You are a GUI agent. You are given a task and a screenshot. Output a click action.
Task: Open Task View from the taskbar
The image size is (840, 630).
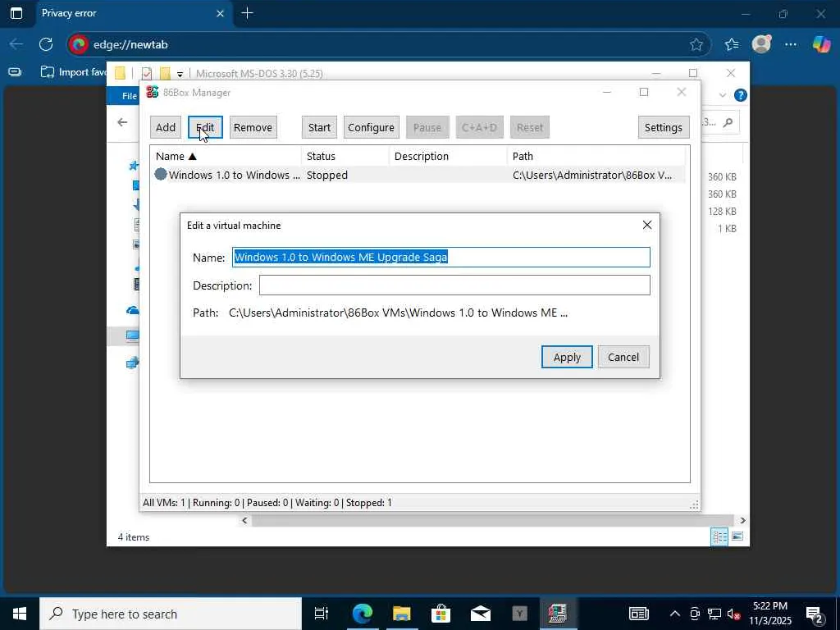(321, 614)
